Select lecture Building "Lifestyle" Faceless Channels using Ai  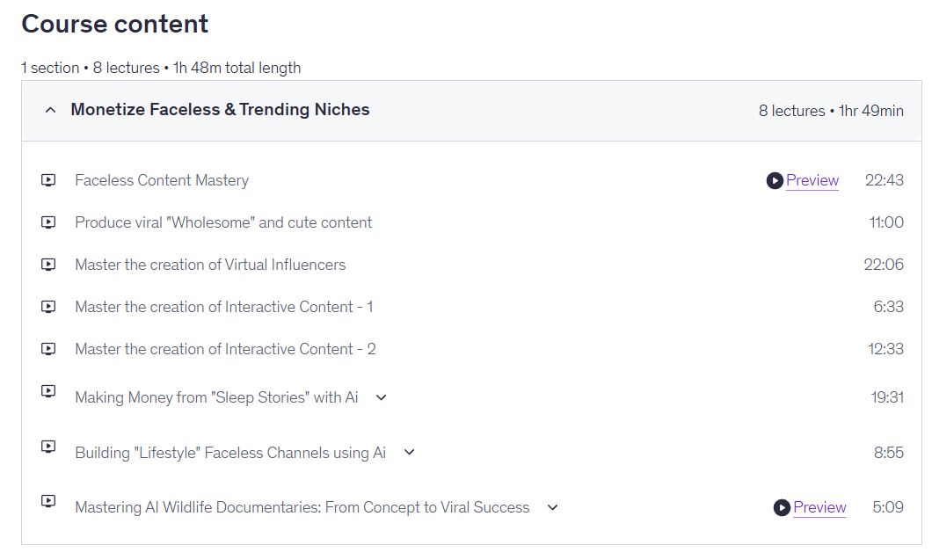pos(230,453)
